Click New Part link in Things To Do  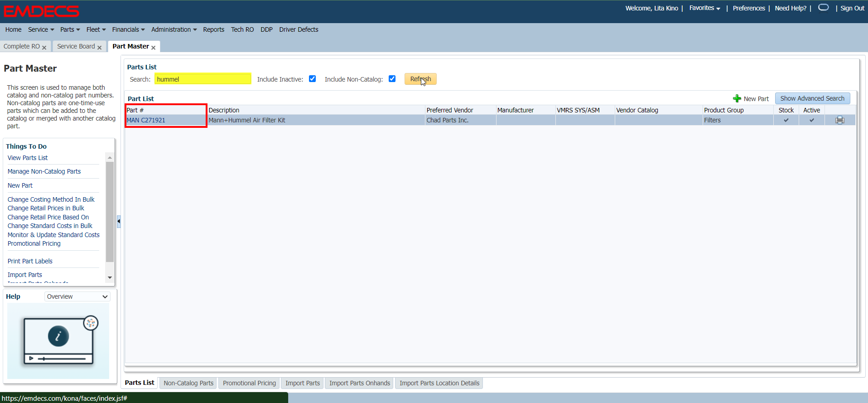[20, 185]
